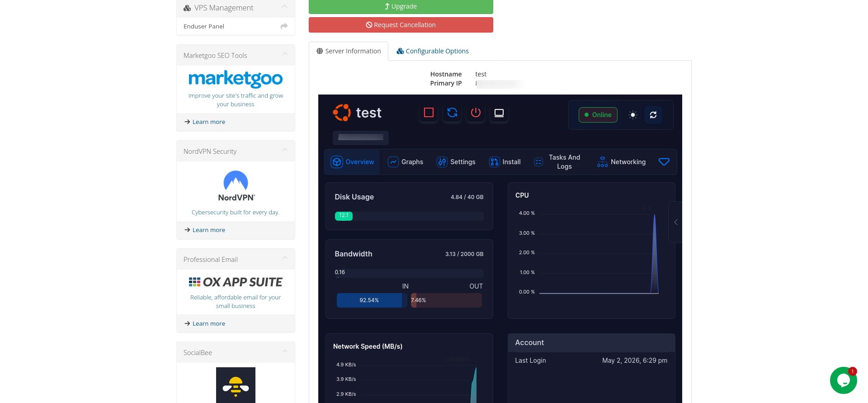The height and width of the screenshot is (403, 868).
Task: Click the Bandwidth usage progress bar
Action: pyautogui.click(x=409, y=273)
